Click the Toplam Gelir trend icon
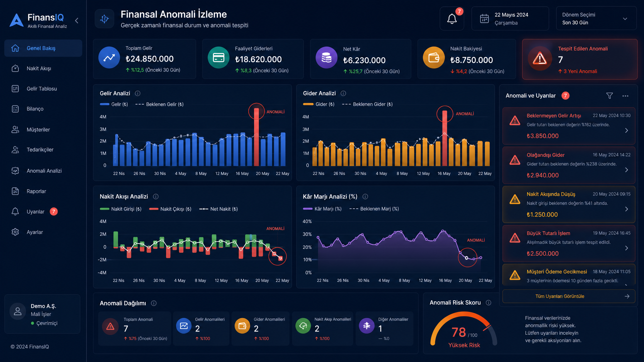The image size is (644, 362). click(x=109, y=58)
